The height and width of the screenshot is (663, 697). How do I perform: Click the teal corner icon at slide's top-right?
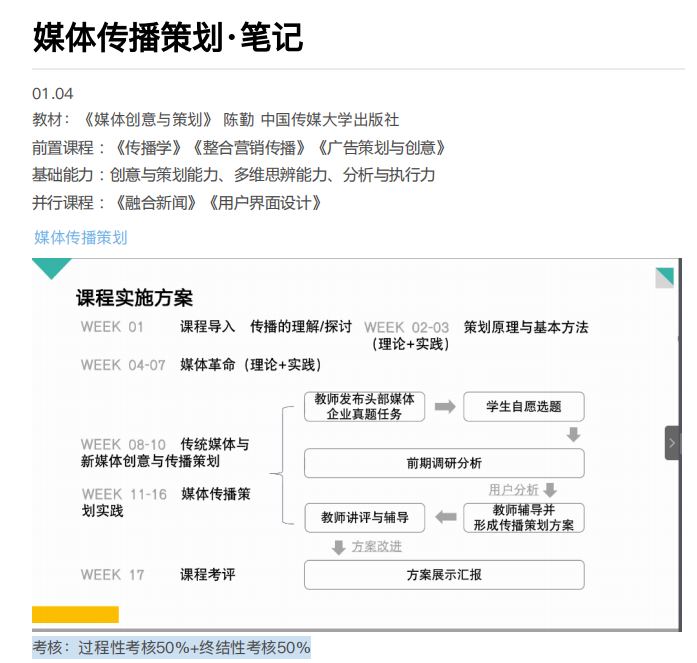coord(664,277)
